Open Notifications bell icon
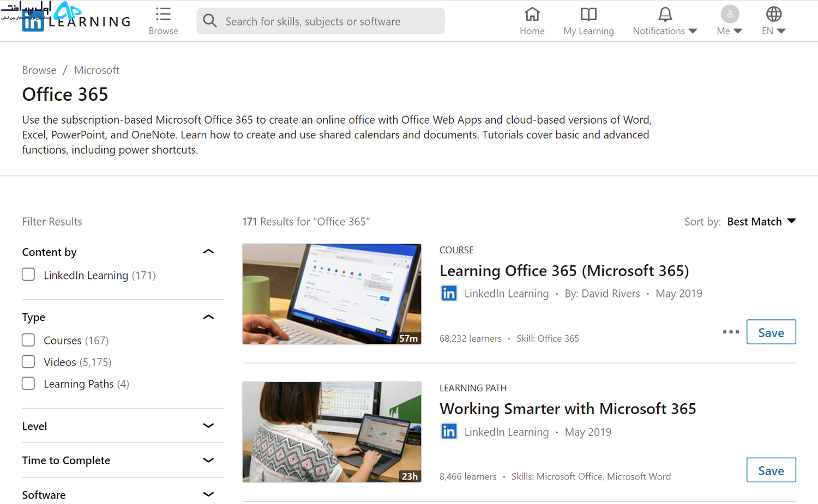818x504 pixels. tap(665, 14)
